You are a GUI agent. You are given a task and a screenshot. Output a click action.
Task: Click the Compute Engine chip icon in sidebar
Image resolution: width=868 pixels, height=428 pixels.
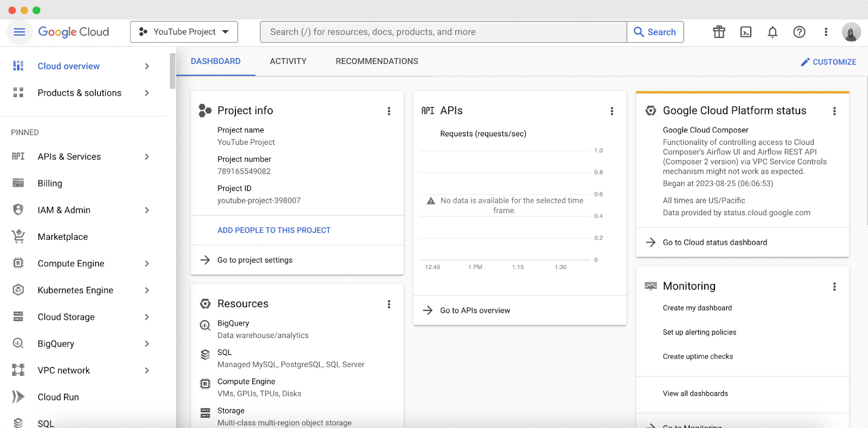[18, 263]
